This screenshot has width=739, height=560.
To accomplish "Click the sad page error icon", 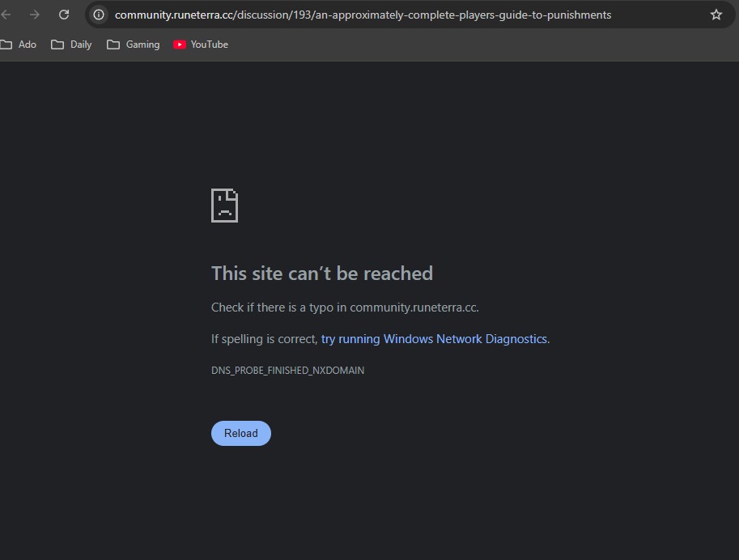I will 224,206.
